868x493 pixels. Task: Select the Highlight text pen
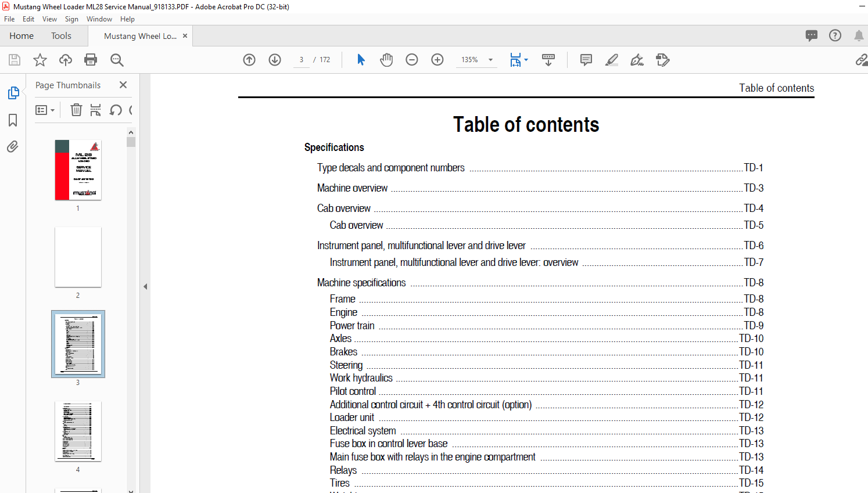pyautogui.click(x=612, y=60)
